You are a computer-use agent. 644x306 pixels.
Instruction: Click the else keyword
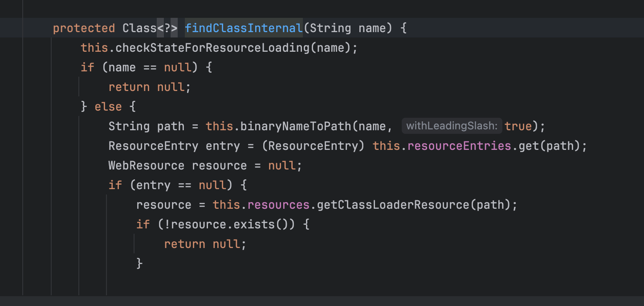[x=108, y=107]
